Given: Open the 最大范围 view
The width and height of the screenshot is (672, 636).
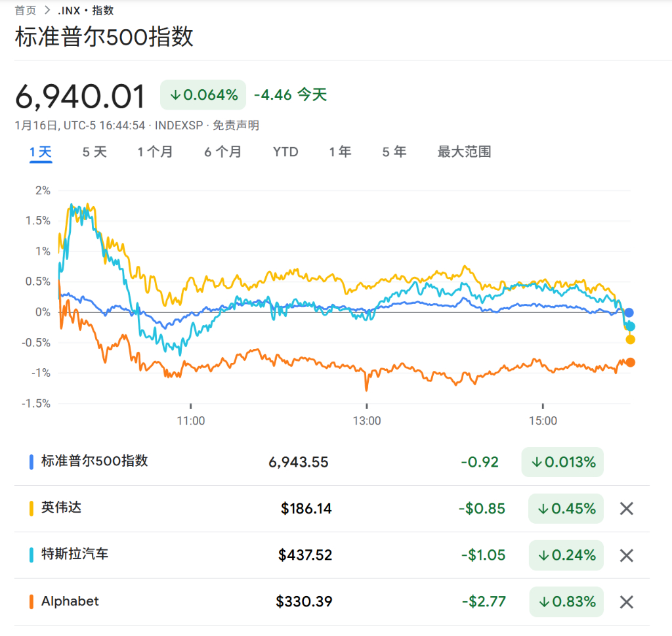Looking at the screenshot, I should click(463, 151).
